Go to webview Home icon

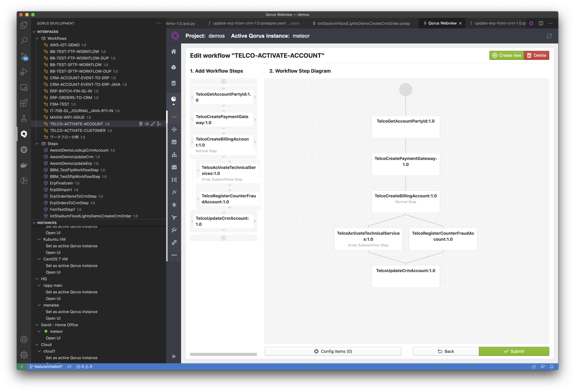(174, 52)
